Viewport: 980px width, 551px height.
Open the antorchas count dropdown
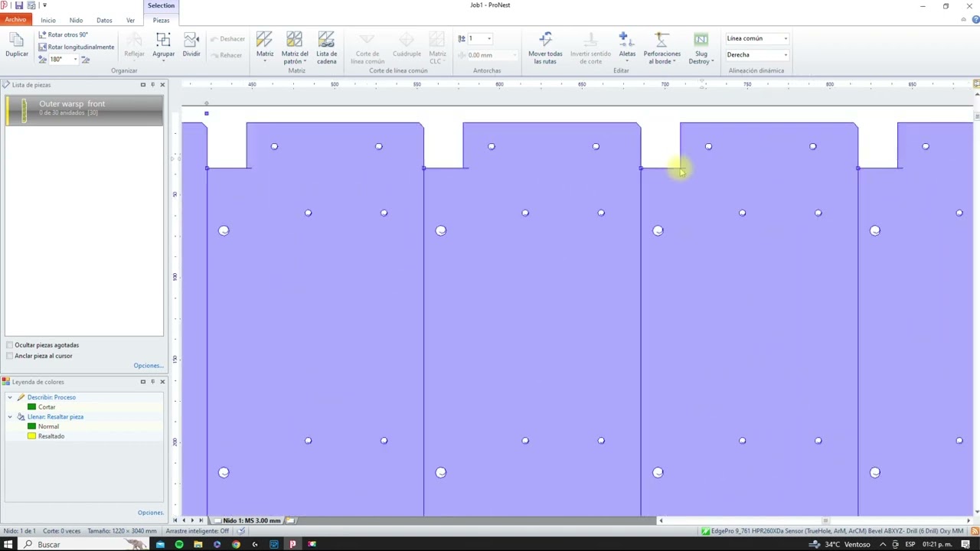pos(488,38)
